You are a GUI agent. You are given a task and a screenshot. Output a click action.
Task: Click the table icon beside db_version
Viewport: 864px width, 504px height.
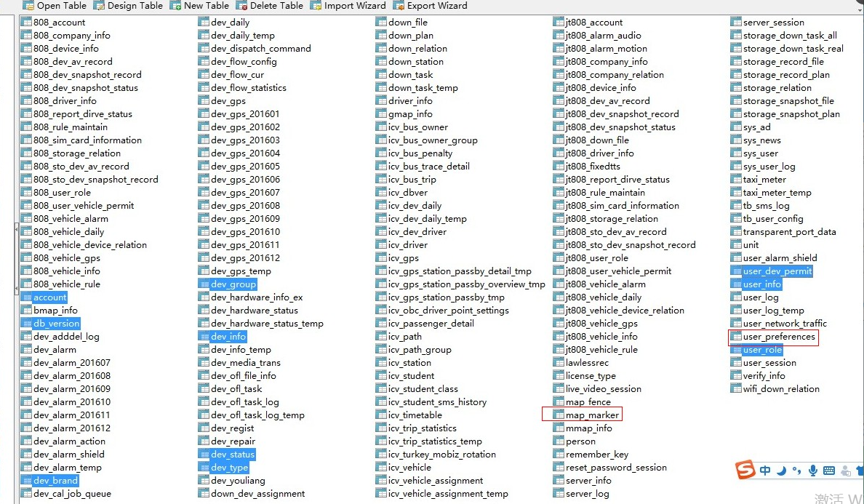(26, 324)
